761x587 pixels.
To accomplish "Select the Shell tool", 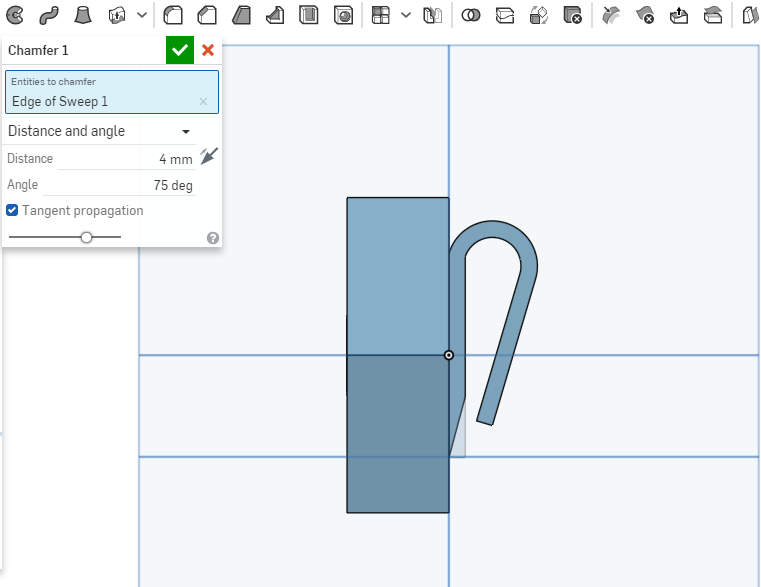I will pyautogui.click(x=309, y=16).
